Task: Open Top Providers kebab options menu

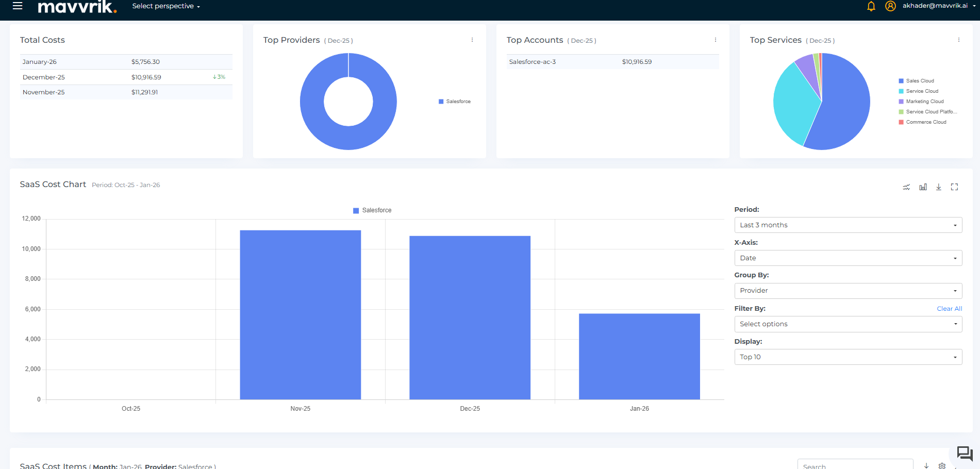Action: pos(472,40)
